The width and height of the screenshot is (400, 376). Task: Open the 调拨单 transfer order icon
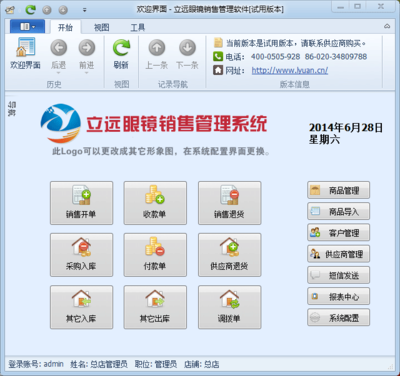(x=230, y=307)
